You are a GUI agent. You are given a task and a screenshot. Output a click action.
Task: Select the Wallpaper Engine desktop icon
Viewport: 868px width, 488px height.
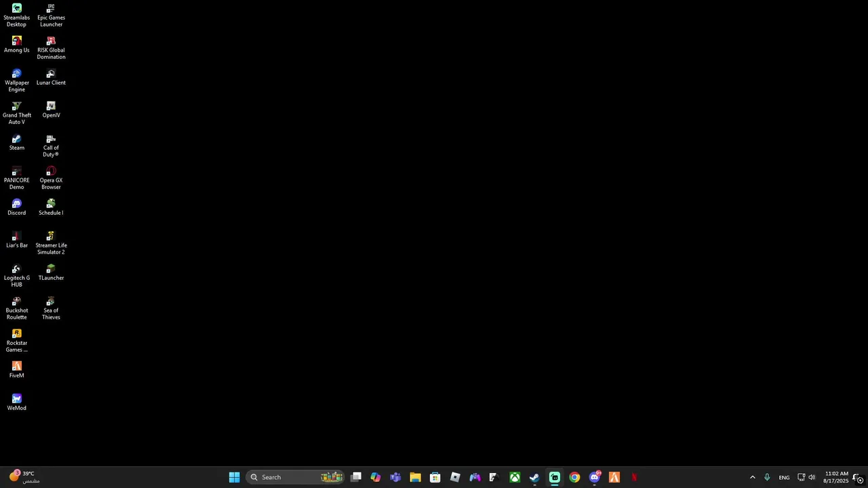point(16,81)
